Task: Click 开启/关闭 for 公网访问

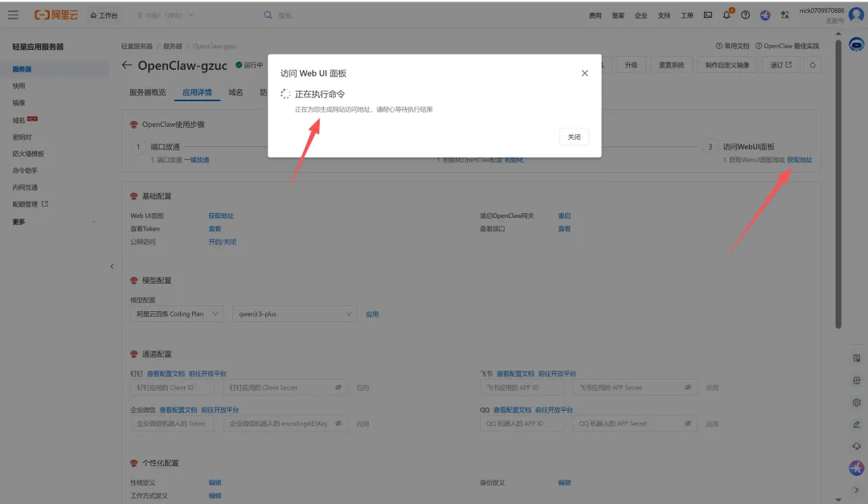Action: click(x=222, y=242)
